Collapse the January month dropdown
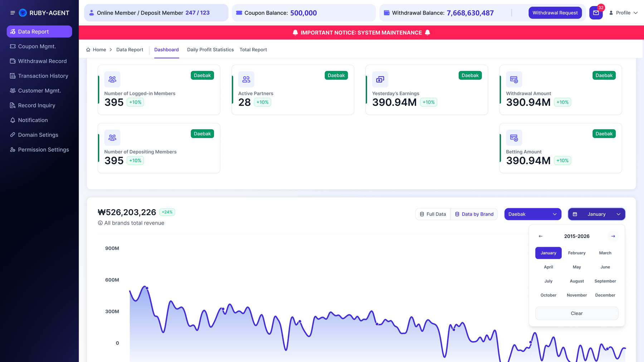Image resolution: width=644 pixels, height=362 pixels. coord(596,214)
